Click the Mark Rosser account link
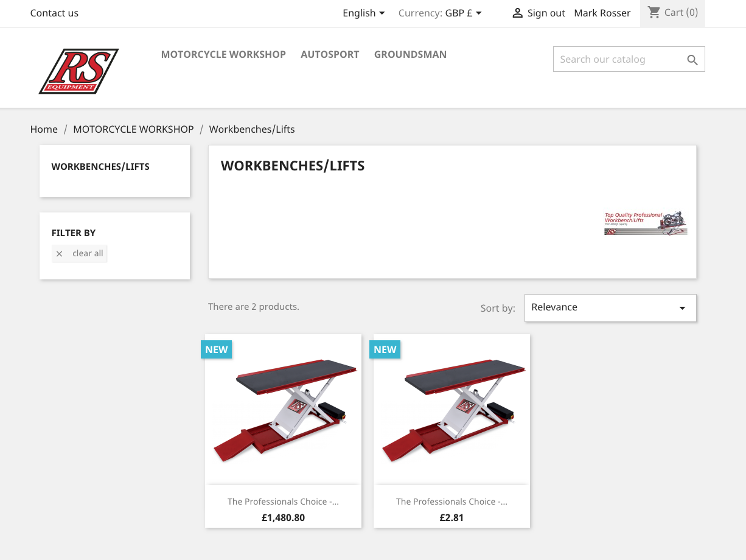The image size is (746, 560). (x=602, y=13)
